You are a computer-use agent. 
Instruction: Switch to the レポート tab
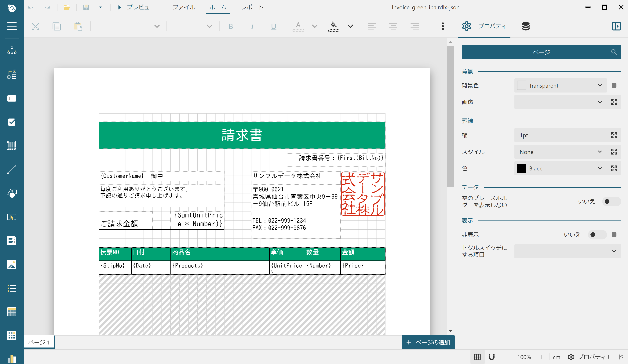[252, 7]
